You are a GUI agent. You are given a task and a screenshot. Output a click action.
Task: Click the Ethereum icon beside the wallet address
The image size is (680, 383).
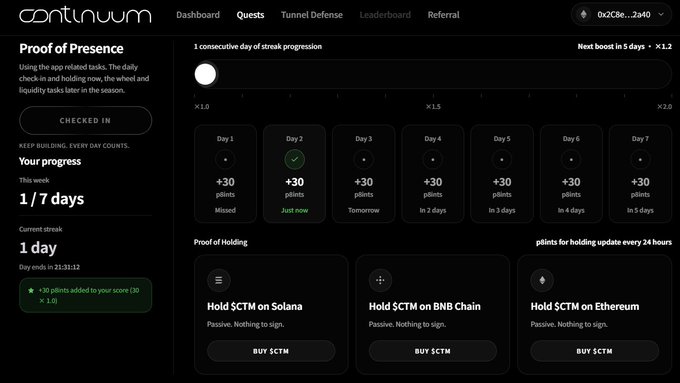(583, 15)
